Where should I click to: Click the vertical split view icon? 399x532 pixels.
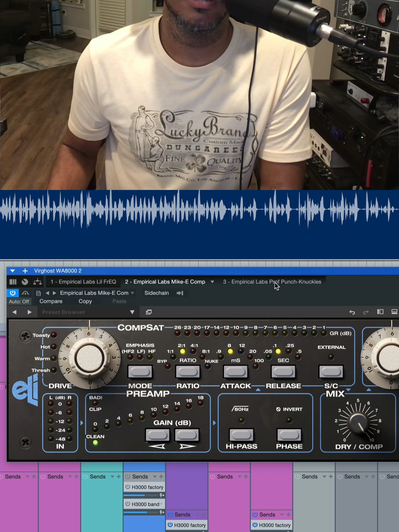click(380, 312)
